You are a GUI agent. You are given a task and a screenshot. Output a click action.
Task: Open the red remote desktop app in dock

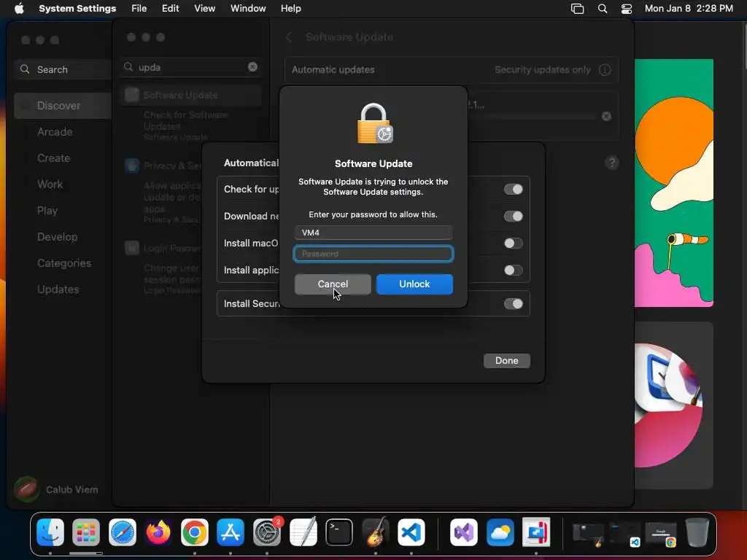[536, 532]
